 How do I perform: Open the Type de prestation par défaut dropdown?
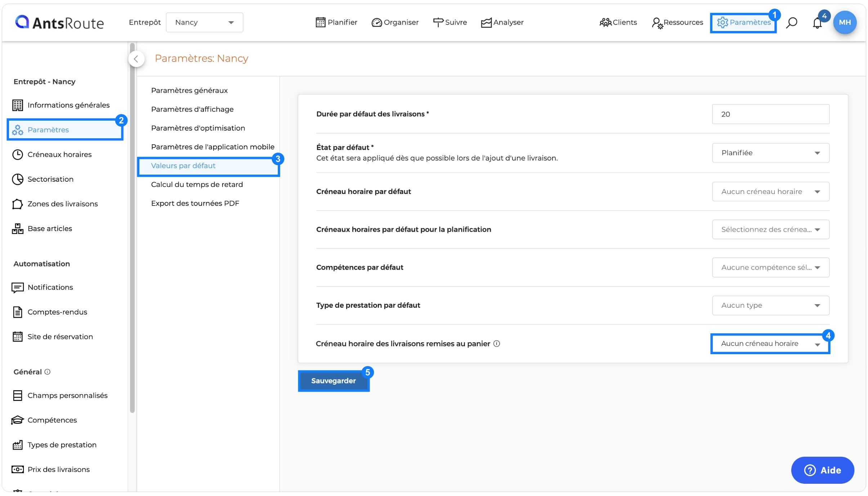click(770, 305)
